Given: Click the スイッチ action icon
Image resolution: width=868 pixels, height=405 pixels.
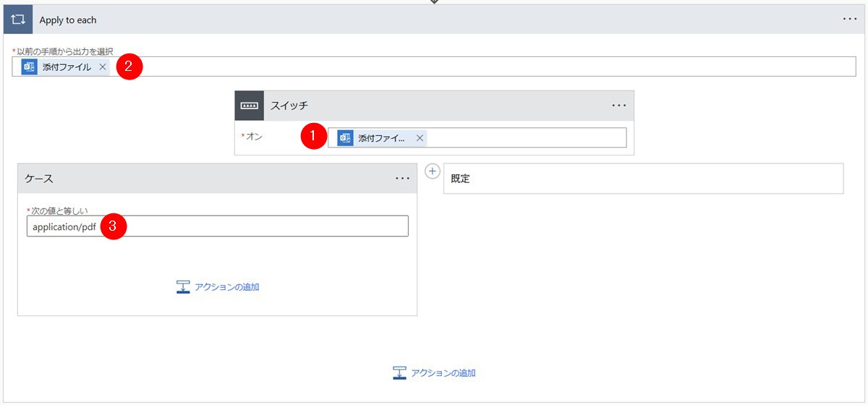Looking at the screenshot, I should 249,106.
